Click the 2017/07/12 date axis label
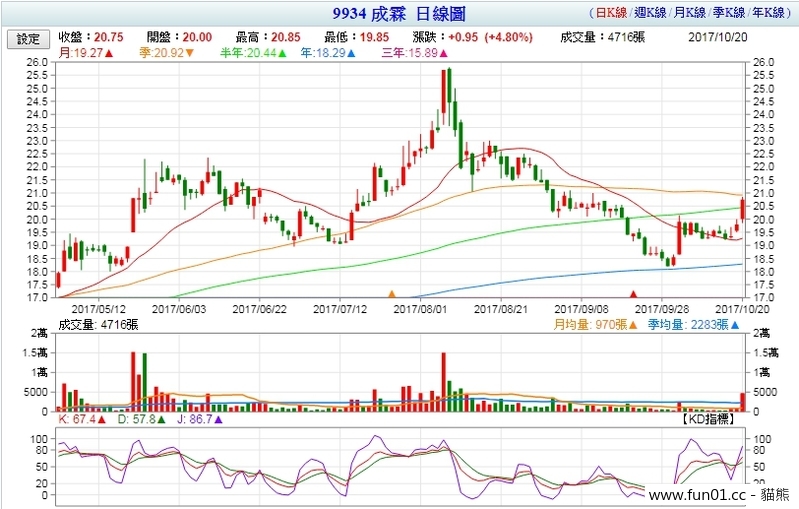Screen dimensions: 799x509 (x=340, y=309)
